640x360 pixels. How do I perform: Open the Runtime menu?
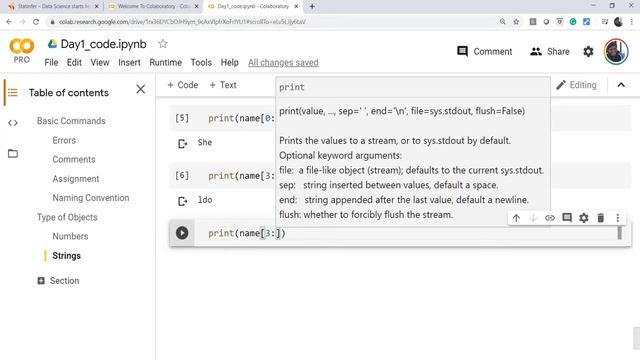165,62
